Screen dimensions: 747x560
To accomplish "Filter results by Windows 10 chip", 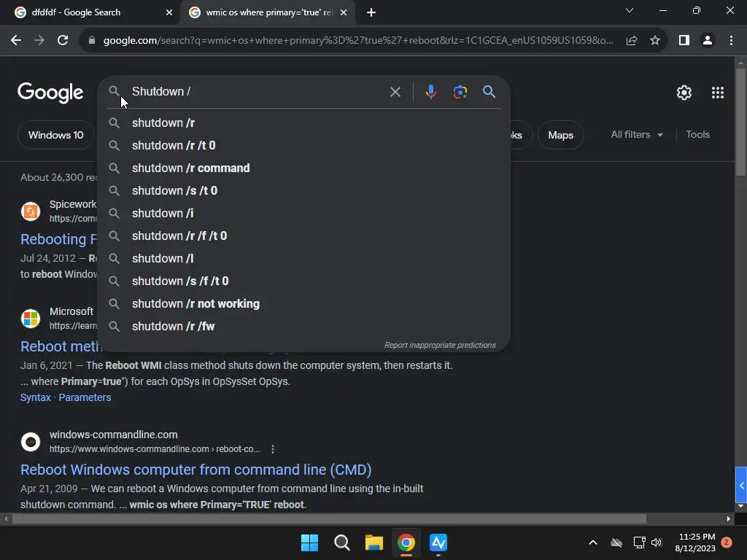I will click(55, 135).
